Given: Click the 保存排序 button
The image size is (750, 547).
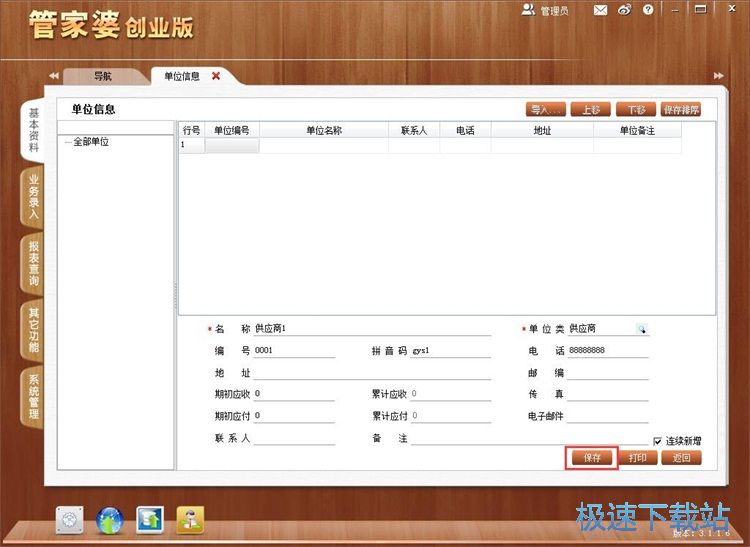Looking at the screenshot, I should [x=681, y=109].
